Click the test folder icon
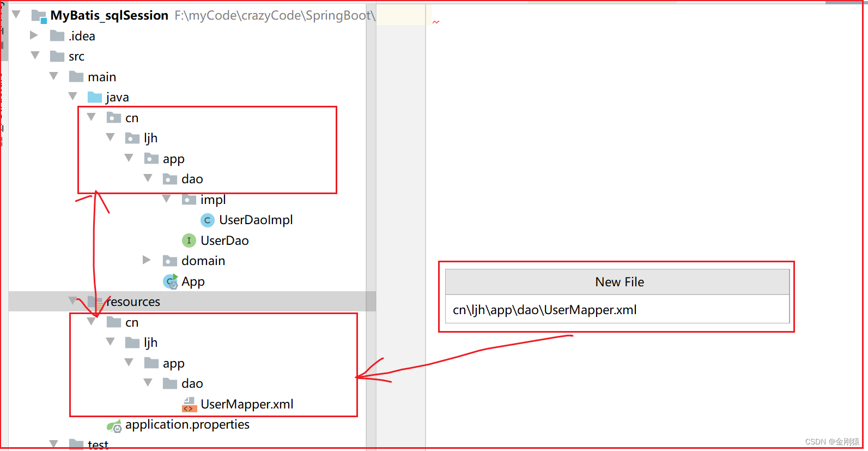 (x=76, y=444)
